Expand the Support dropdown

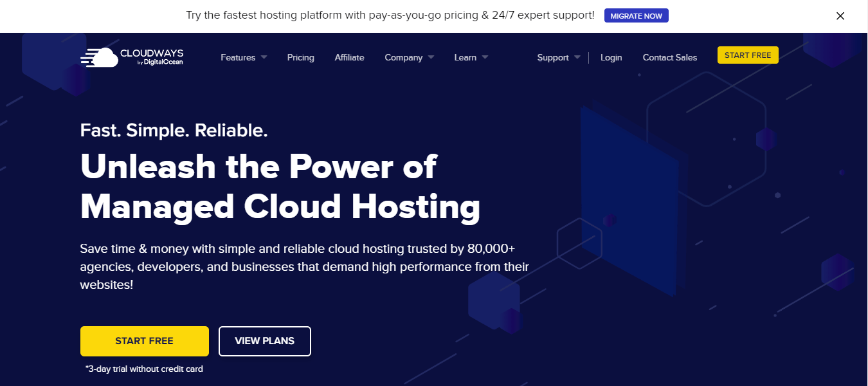pos(554,57)
